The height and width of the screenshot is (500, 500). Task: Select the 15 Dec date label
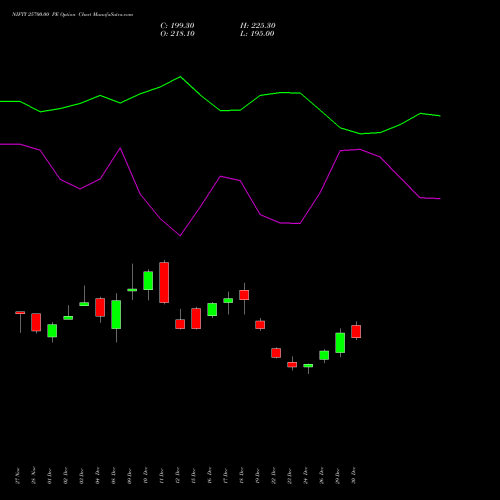tap(194, 476)
